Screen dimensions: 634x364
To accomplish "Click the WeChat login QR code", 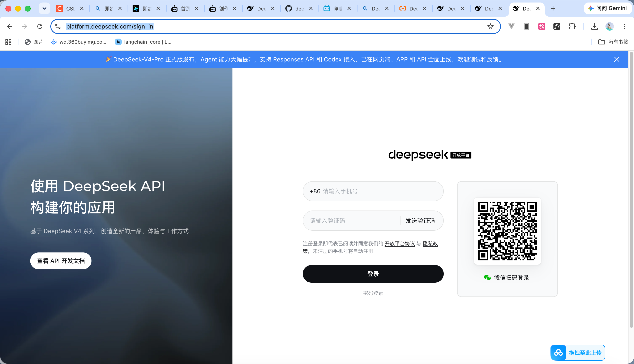I will point(507,231).
